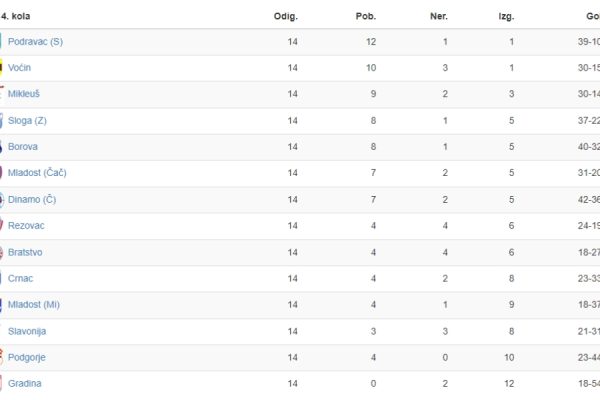Click the Podgorje club crest icon
600x400 pixels.
pos(2,357)
